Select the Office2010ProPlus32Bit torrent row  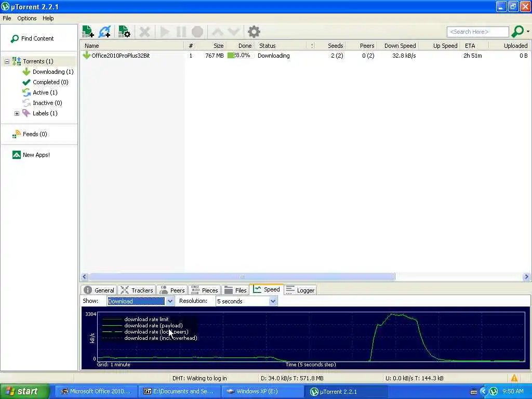(305, 56)
